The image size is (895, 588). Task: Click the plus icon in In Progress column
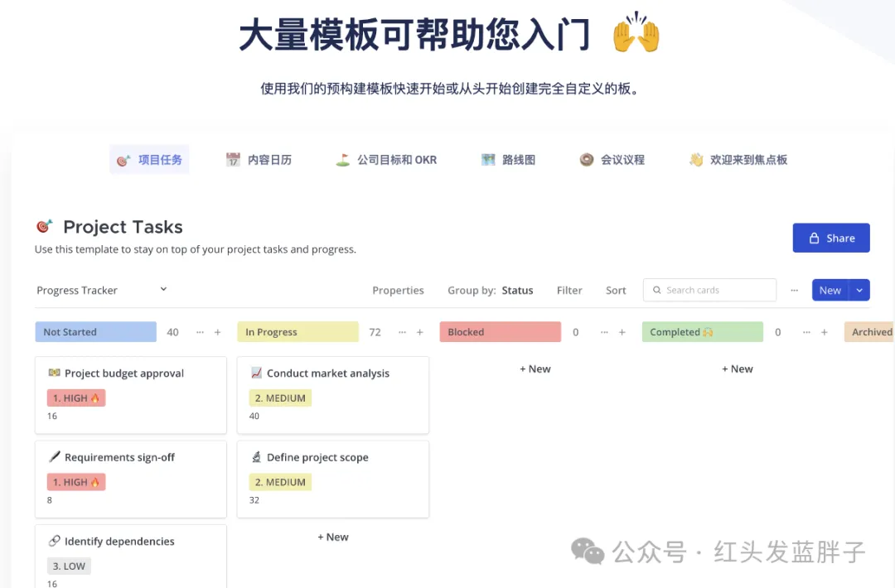(x=420, y=332)
